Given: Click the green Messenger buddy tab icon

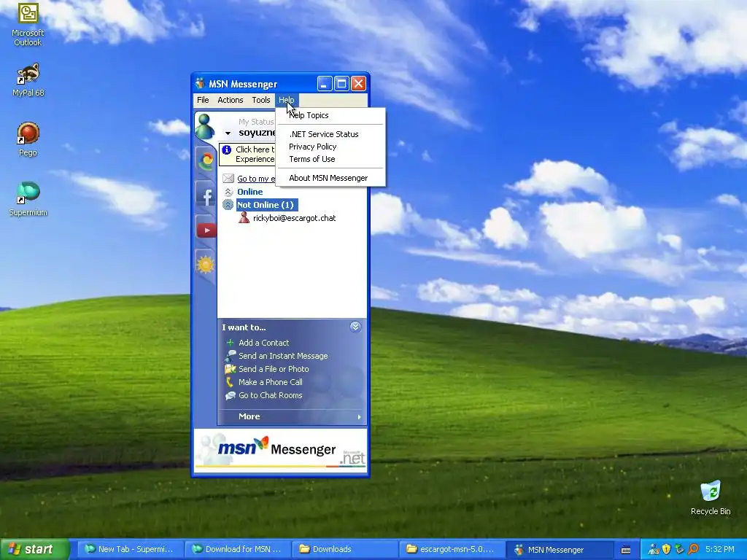Looking at the screenshot, I should click(205, 126).
